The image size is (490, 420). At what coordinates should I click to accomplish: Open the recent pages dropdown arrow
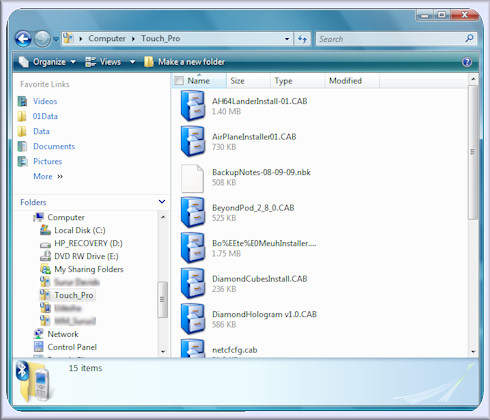point(56,39)
